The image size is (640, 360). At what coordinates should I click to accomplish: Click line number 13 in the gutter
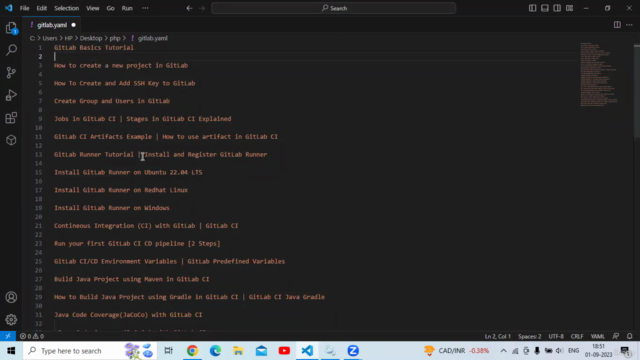(x=38, y=154)
